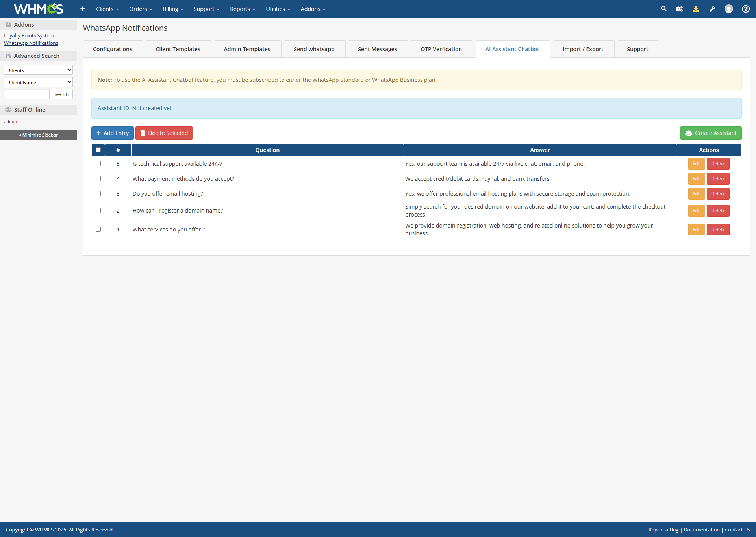
Task: Open the Clients search type dropdown
Action: pos(38,70)
